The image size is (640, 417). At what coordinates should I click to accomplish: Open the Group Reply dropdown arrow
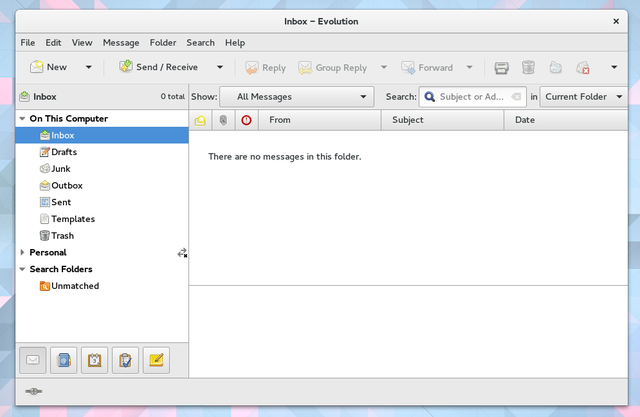(384, 67)
